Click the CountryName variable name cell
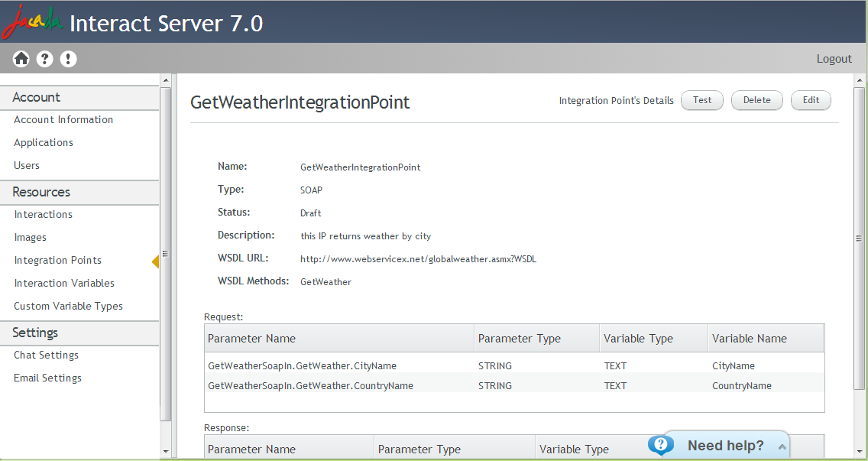Viewport: 868px width, 461px height. coord(741,385)
